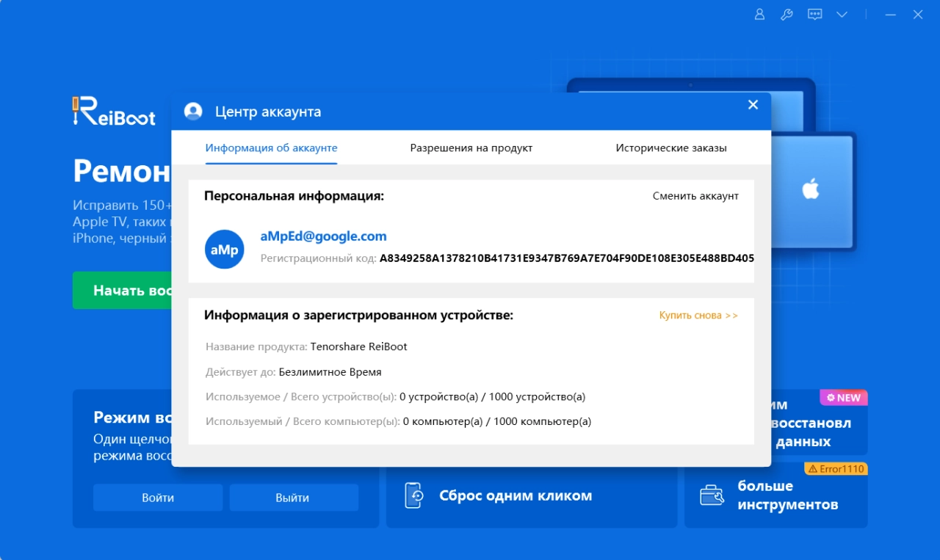Open the wrench settings icon in title bar
Viewport: 940px width, 560px height.
click(x=787, y=15)
